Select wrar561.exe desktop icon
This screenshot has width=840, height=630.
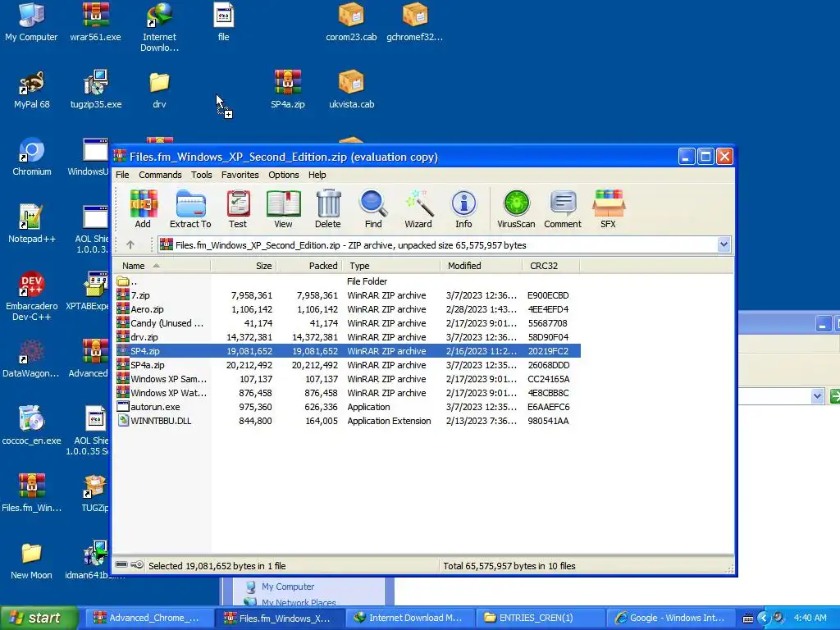pos(95,22)
